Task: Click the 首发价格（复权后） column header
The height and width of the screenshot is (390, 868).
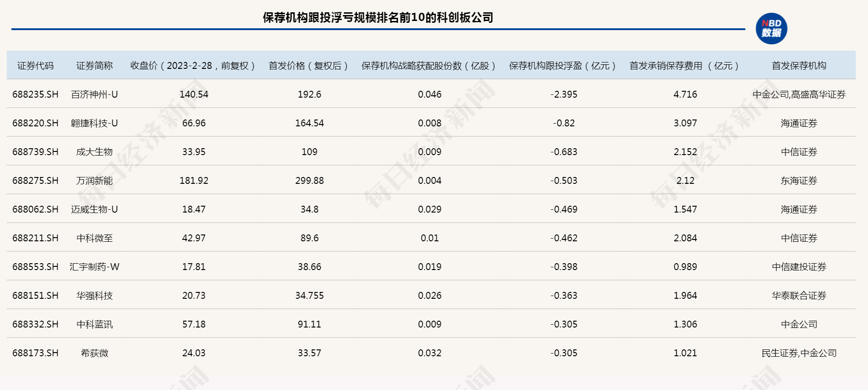Action: 309,66
